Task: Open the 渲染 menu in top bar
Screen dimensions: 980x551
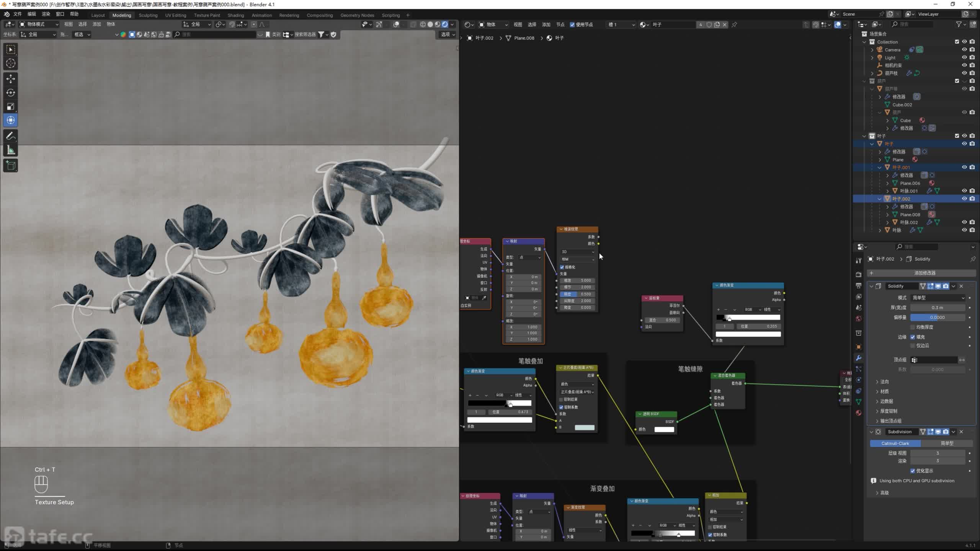Action: 46,14
